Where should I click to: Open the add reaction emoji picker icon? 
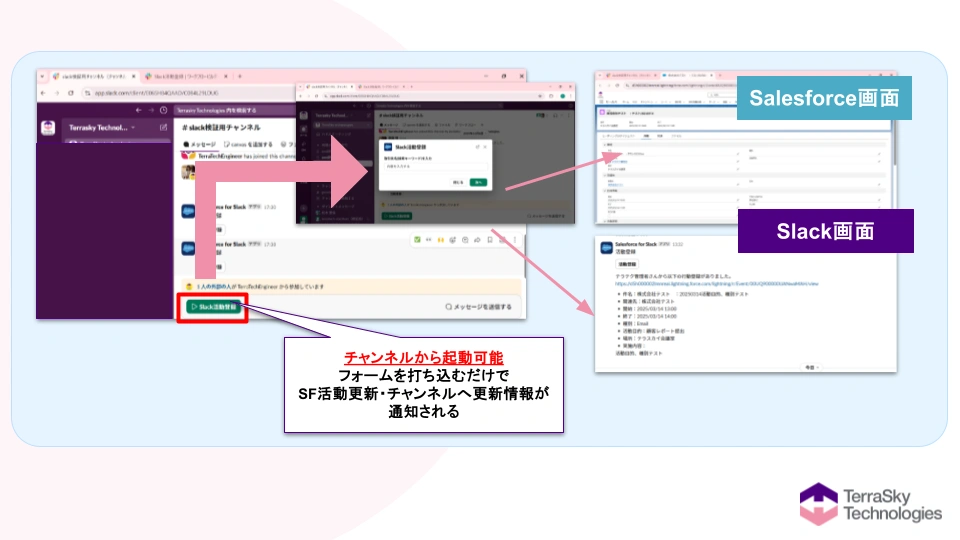click(x=453, y=240)
